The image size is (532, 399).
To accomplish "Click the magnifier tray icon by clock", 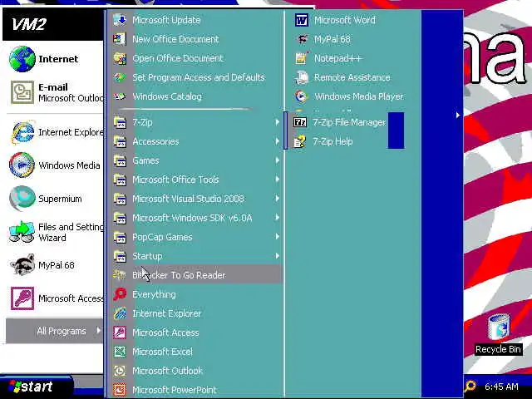I will coord(470,387).
